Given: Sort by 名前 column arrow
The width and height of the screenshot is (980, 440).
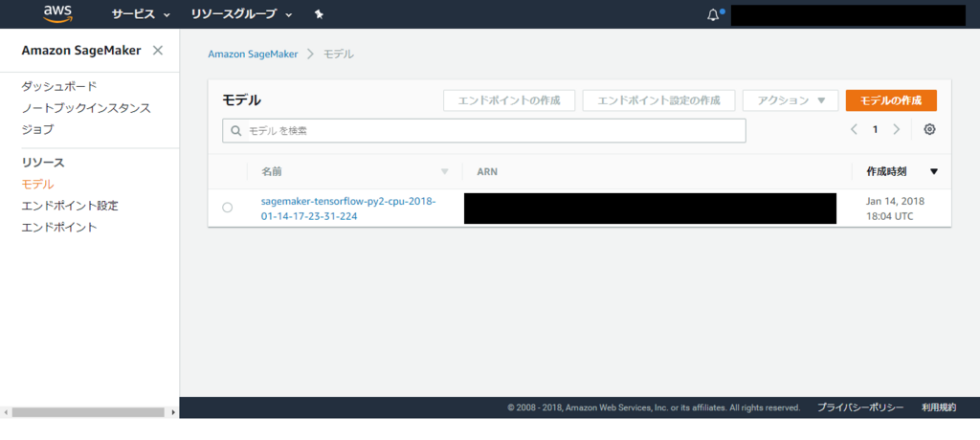Looking at the screenshot, I should pos(444,172).
